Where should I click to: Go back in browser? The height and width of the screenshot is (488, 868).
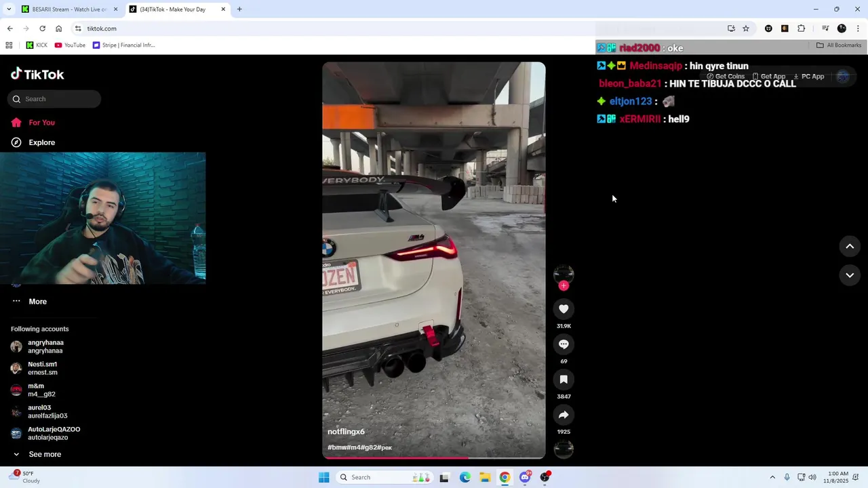point(9,28)
